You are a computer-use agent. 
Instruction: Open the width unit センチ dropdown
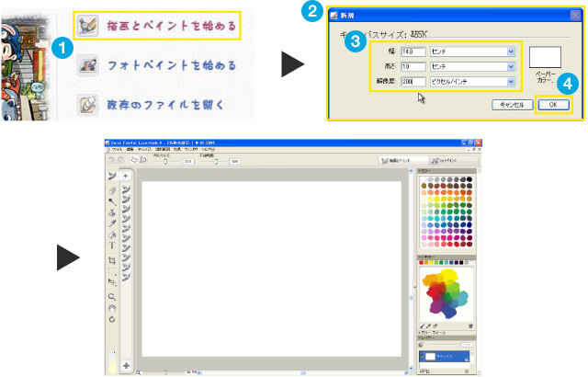pyautogui.click(x=472, y=51)
